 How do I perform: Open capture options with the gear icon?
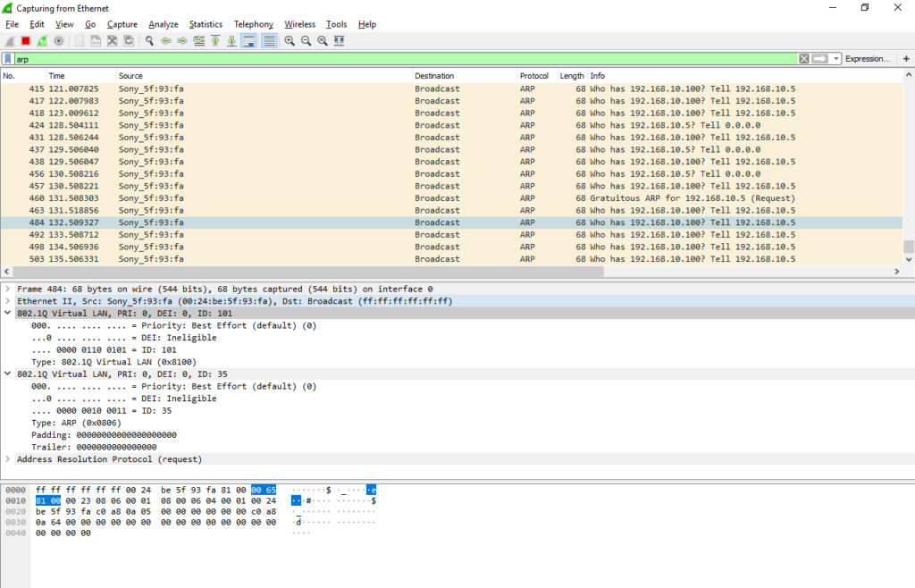(x=58, y=40)
